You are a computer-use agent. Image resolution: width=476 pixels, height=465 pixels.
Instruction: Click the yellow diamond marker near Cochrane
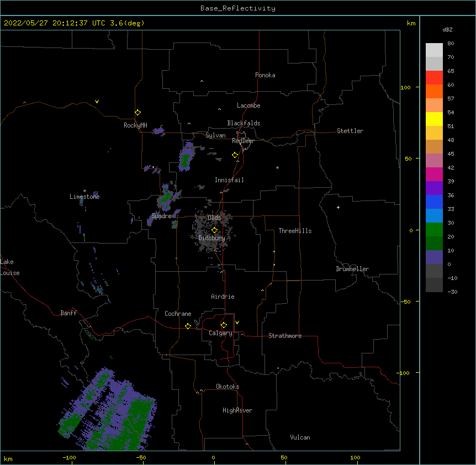(x=188, y=326)
